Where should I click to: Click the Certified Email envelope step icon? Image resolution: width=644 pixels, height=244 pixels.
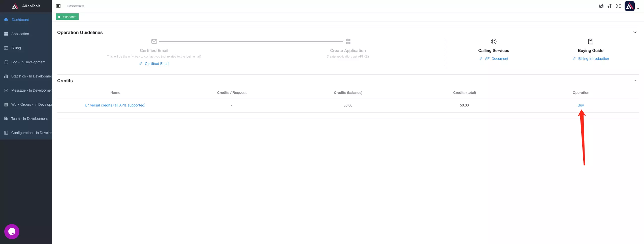(x=154, y=41)
